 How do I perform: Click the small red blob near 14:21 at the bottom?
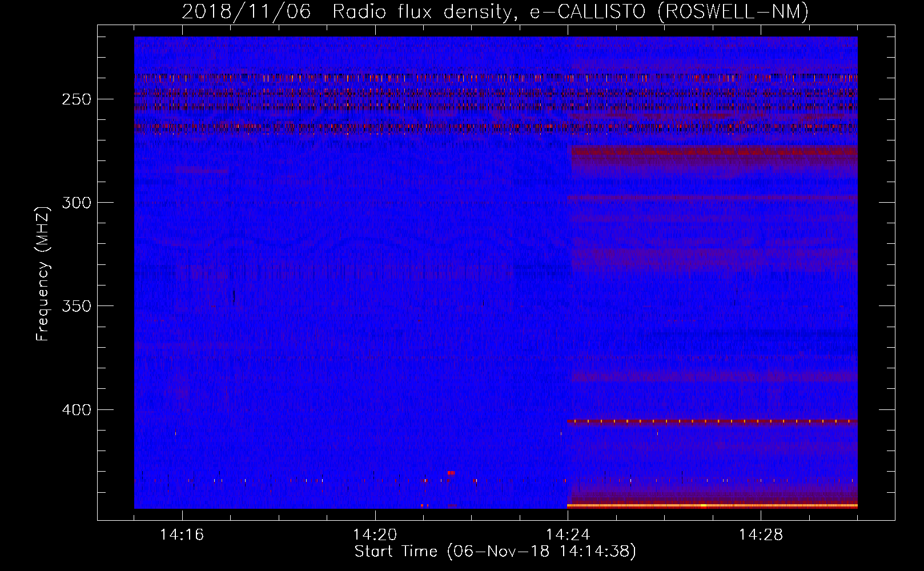(451, 473)
